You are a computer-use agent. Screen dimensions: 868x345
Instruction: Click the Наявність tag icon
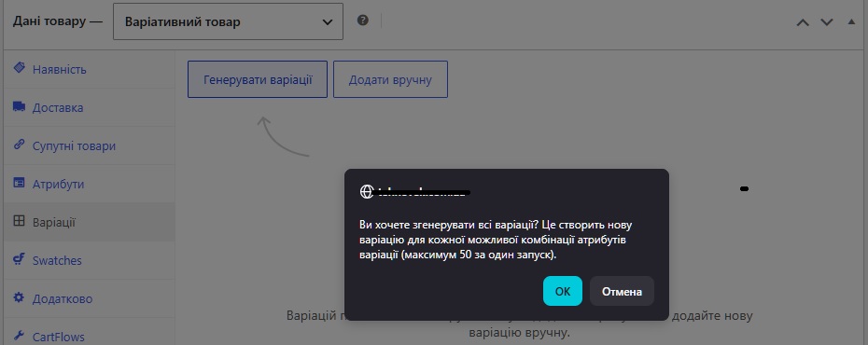click(x=20, y=69)
